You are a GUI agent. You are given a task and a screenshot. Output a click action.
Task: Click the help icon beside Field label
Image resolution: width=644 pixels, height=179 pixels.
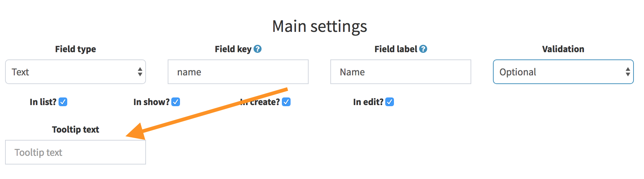coord(423,49)
